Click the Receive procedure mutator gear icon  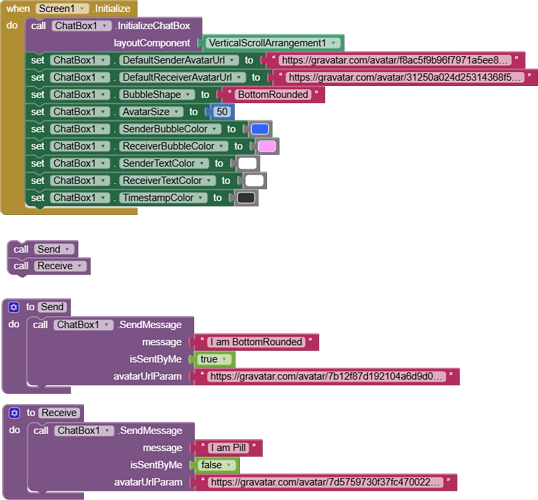point(14,413)
